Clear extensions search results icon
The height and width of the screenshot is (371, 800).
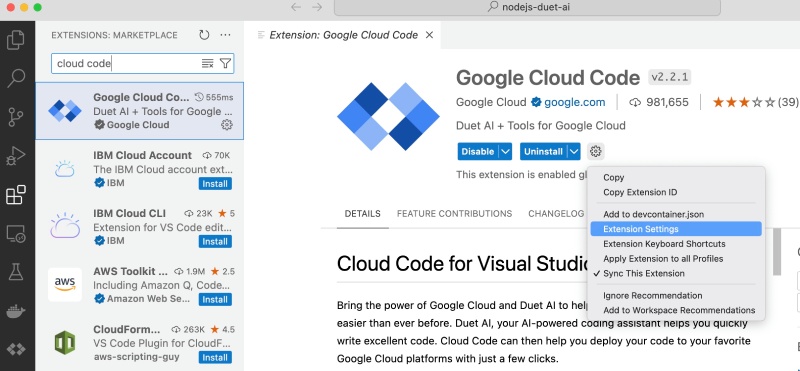207,63
